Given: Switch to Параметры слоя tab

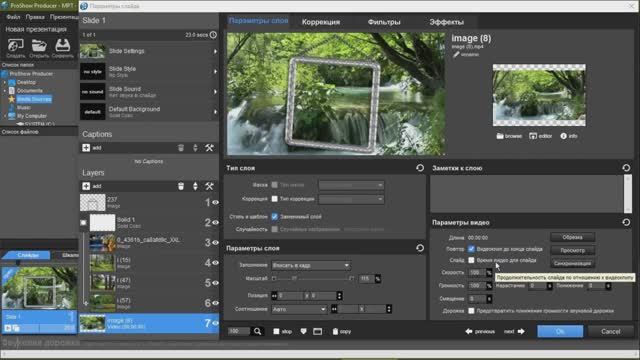Looking at the screenshot, I should [x=258, y=20].
